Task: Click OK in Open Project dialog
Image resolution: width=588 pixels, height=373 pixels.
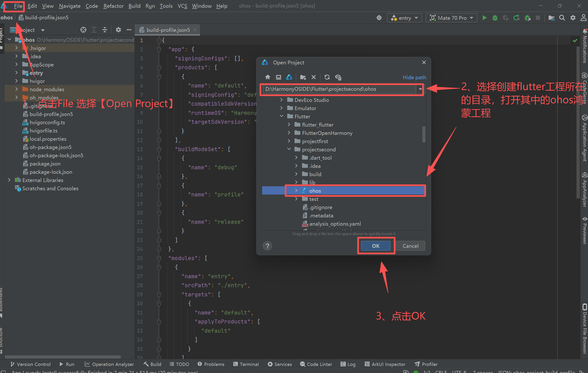Action: 375,246
